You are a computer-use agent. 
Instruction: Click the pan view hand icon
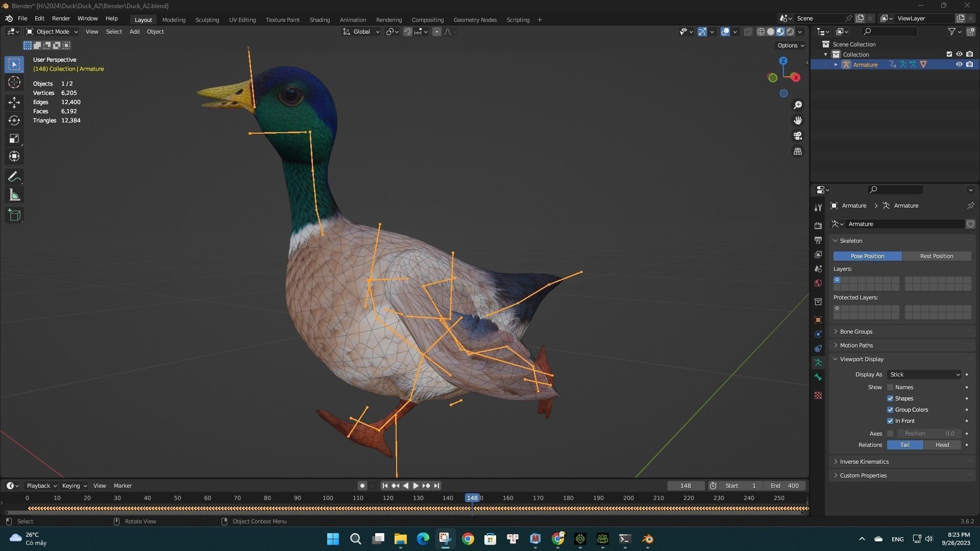[x=797, y=120]
